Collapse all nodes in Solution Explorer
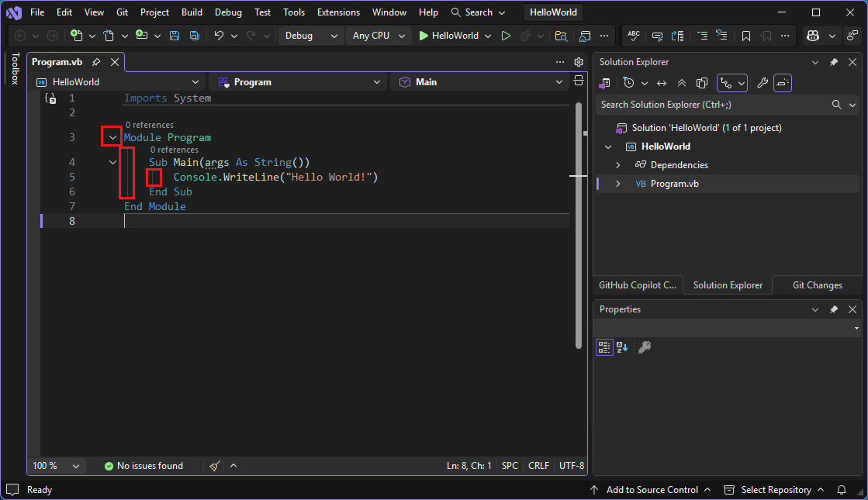Image resolution: width=868 pixels, height=500 pixels. tap(681, 83)
